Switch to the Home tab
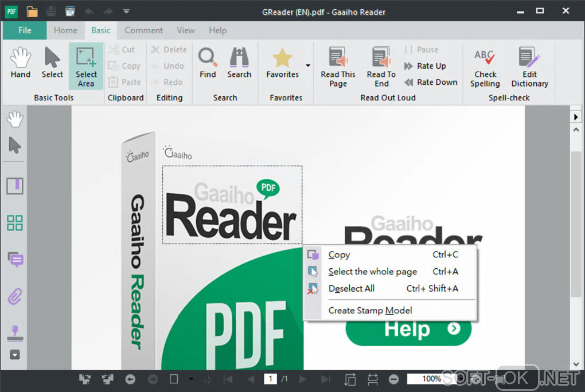 (x=65, y=30)
